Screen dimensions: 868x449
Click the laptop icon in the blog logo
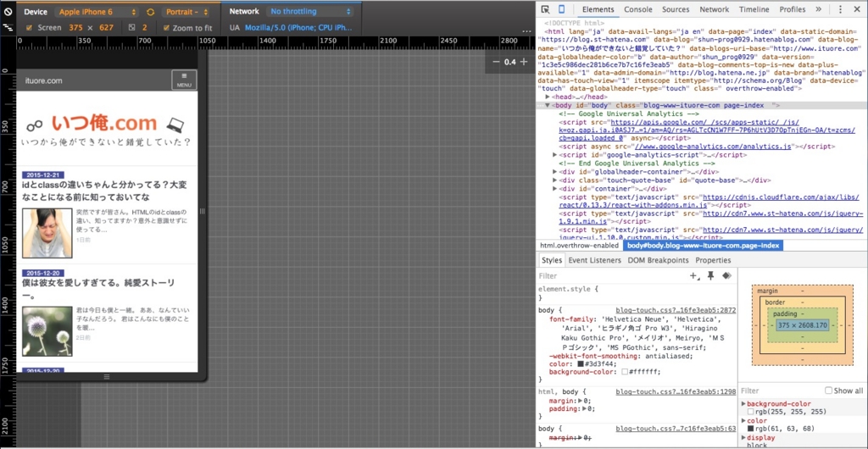click(175, 124)
